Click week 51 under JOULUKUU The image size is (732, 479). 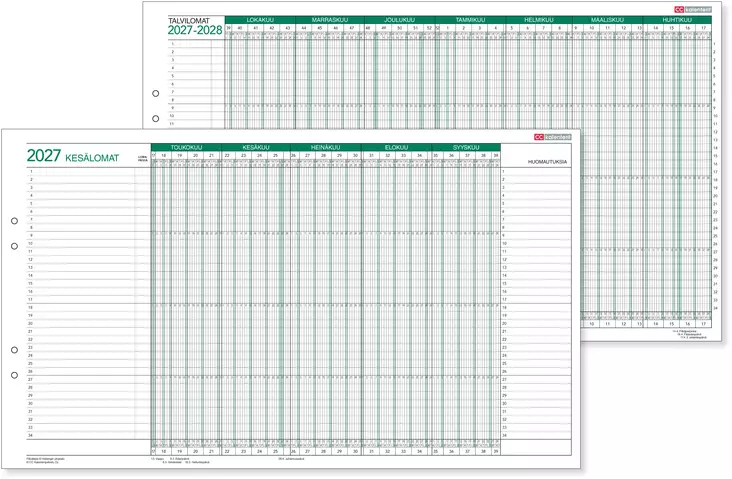[415, 28]
